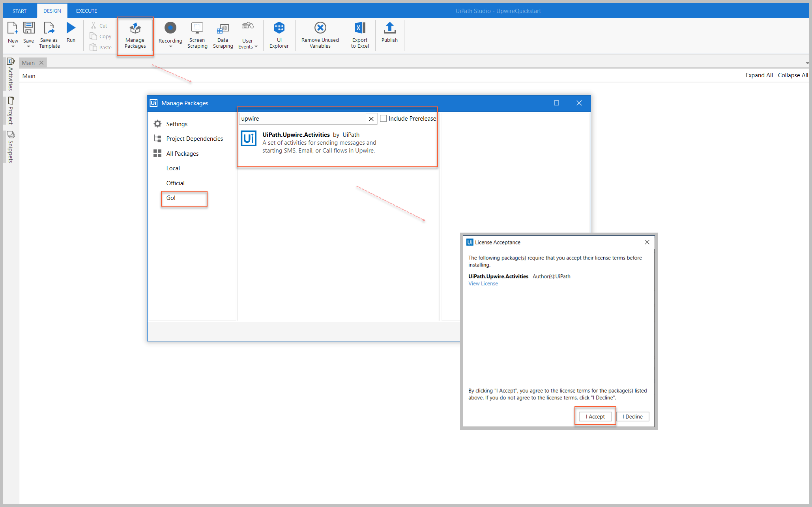Launch UI Explorer

pyautogui.click(x=279, y=35)
